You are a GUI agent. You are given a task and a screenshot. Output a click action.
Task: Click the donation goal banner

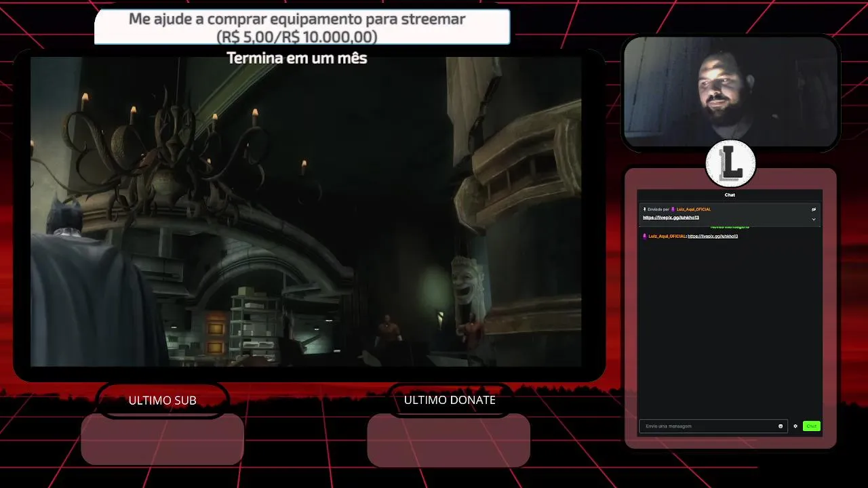point(302,28)
